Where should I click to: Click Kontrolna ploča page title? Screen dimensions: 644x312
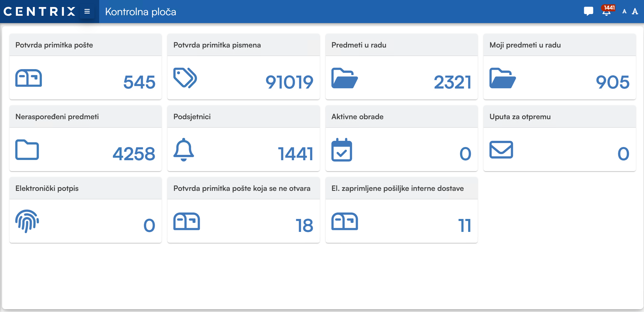[140, 12]
